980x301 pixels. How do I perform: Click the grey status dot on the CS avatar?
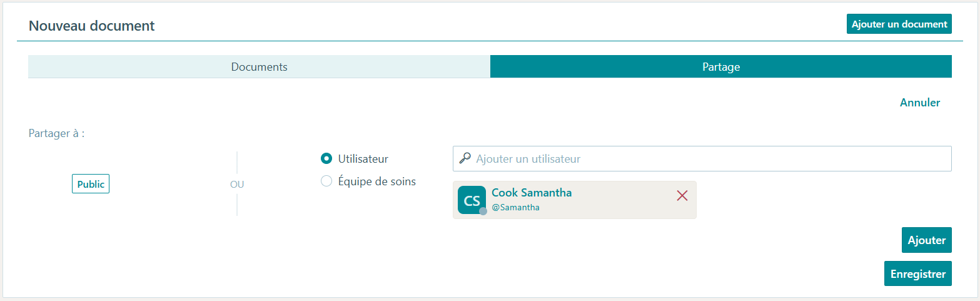click(x=483, y=212)
